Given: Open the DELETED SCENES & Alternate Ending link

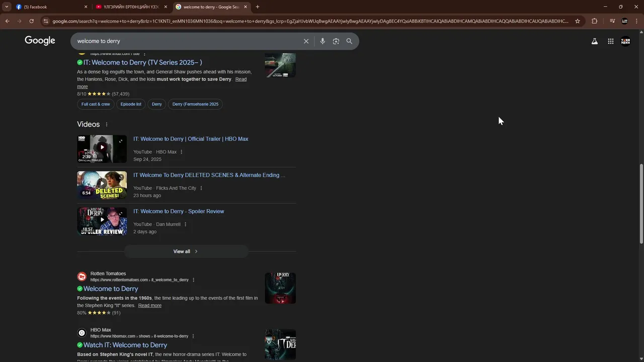Looking at the screenshot, I should pos(209,175).
